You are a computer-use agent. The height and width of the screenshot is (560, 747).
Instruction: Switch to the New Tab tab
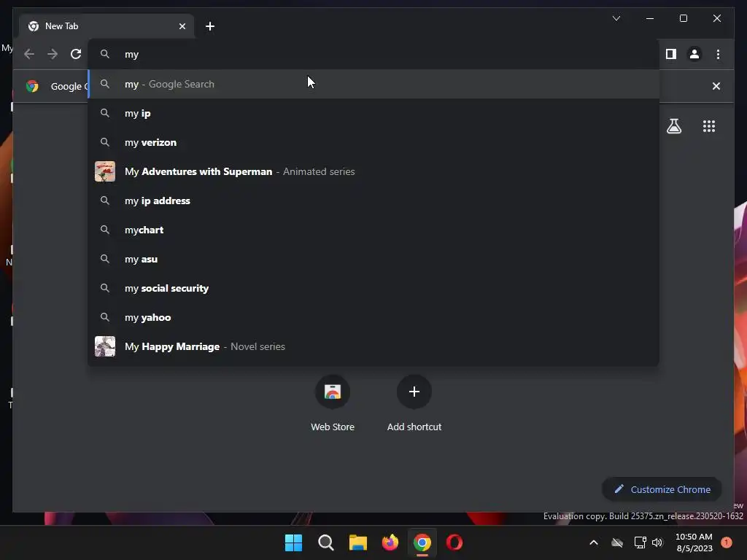coord(107,26)
